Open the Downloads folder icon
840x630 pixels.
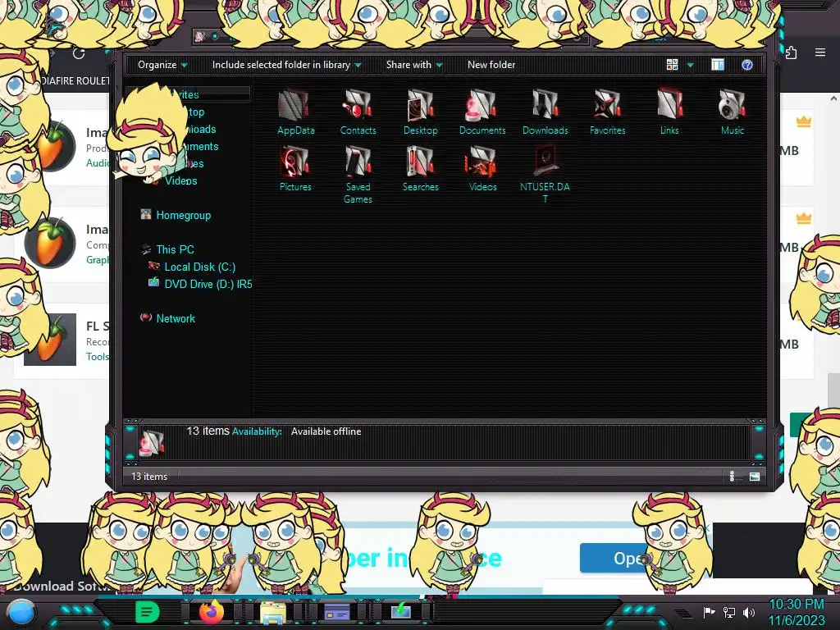click(546, 104)
